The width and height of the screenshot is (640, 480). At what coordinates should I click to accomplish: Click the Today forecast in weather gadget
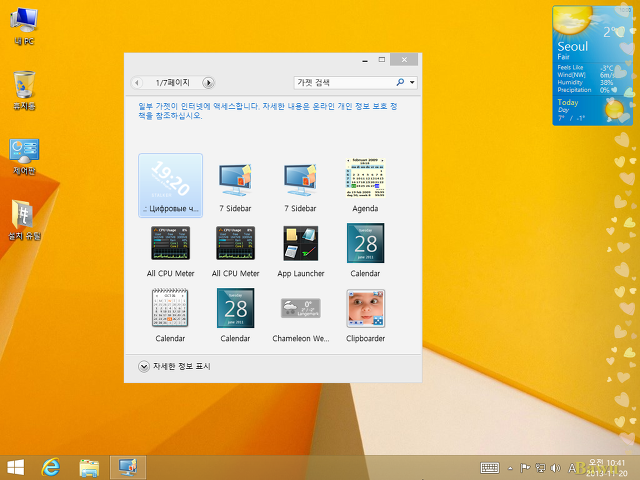coord(592,110)
